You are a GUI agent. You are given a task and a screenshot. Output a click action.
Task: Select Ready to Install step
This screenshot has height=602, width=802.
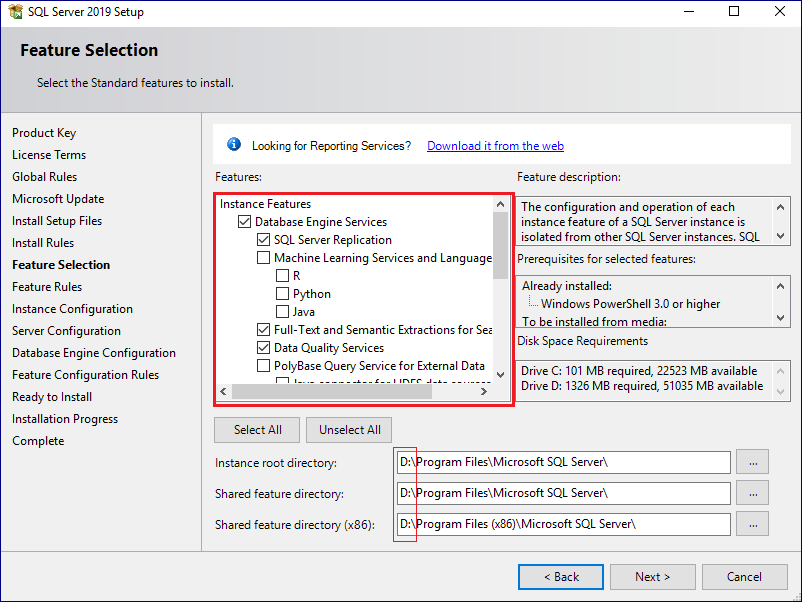(52, 397)
